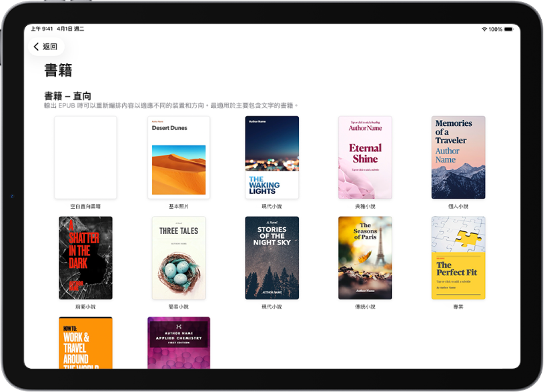Tap the 返回 back button
The height and width of the screenshot is (392, 545).
pyautogui.click(x=47, y=47)
